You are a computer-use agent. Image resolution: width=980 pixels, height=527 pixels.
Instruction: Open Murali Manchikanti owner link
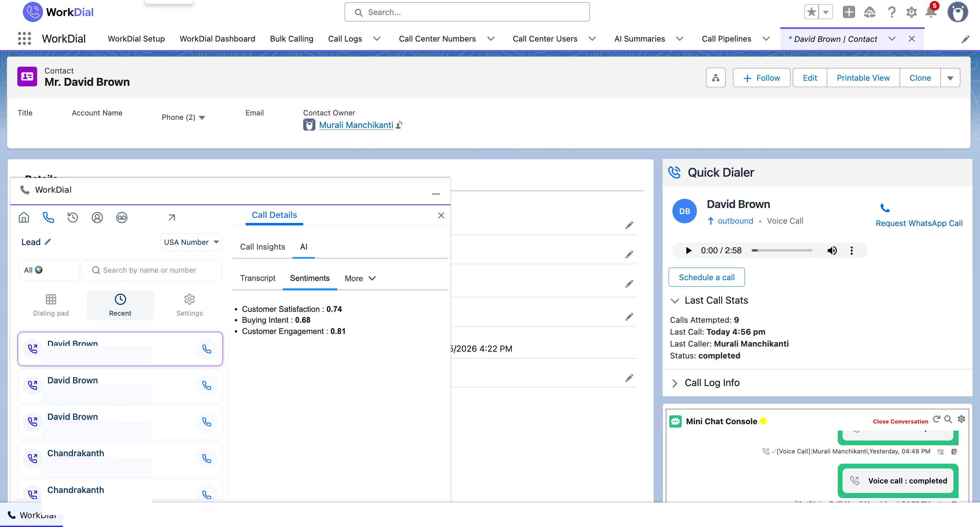click(356, 125)
